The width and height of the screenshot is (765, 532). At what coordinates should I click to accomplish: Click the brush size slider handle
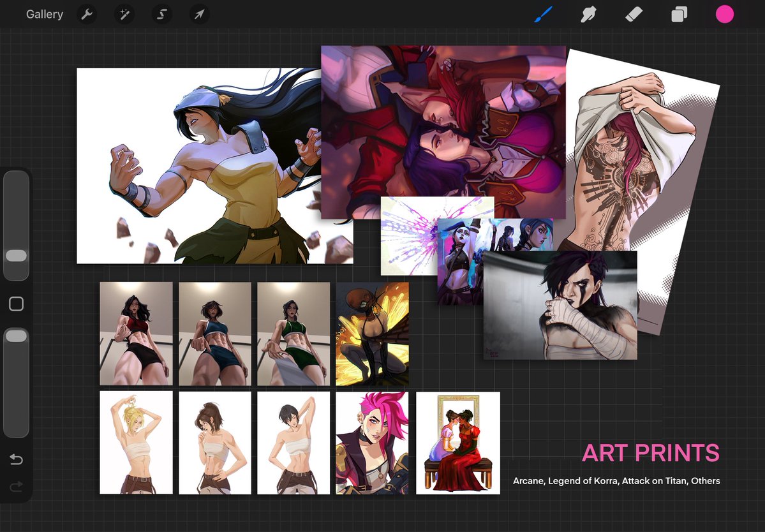(x=16, y=256)
